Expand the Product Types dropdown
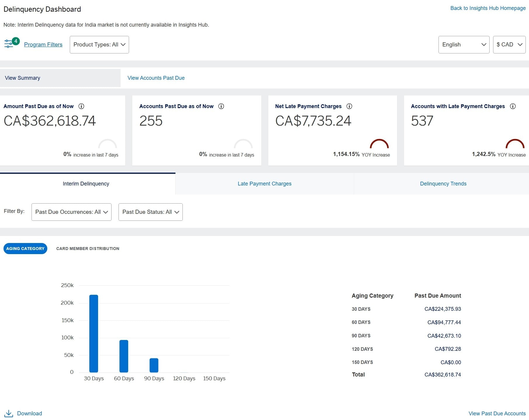The image size is (529, 420). [99, 45]
